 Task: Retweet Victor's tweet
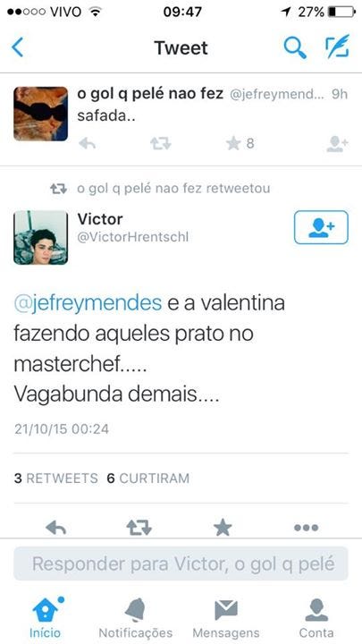pos(139,528)
